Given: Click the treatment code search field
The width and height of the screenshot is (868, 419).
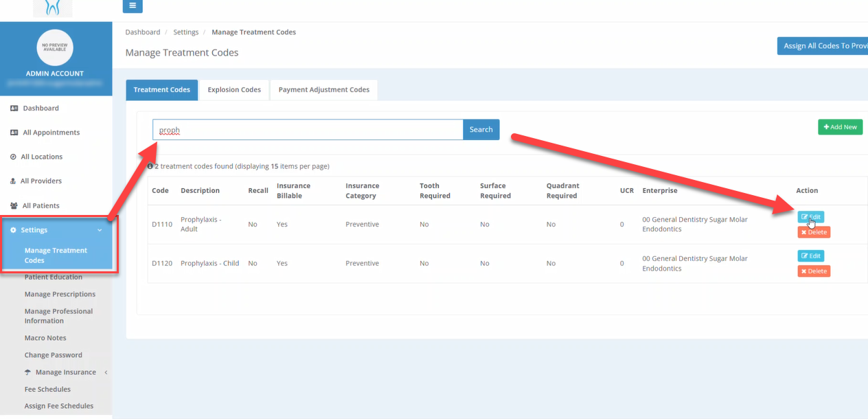Looking at the screenshot, I should click(308, 130).
